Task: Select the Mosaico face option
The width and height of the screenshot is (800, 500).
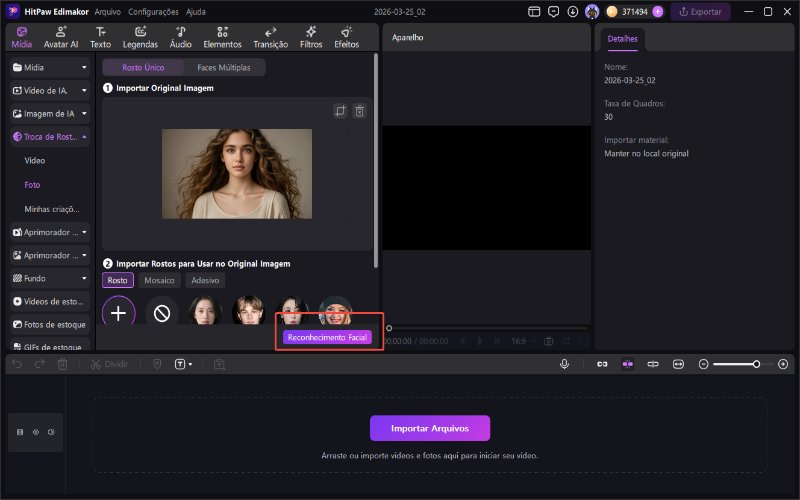Action: (x=158, y=281)
